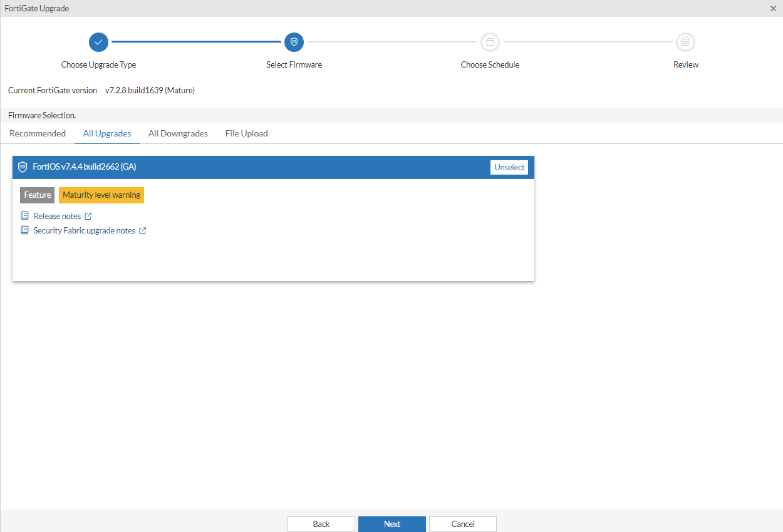Click the Choose Upgrade Type checkmark icon

pos(98,42)
